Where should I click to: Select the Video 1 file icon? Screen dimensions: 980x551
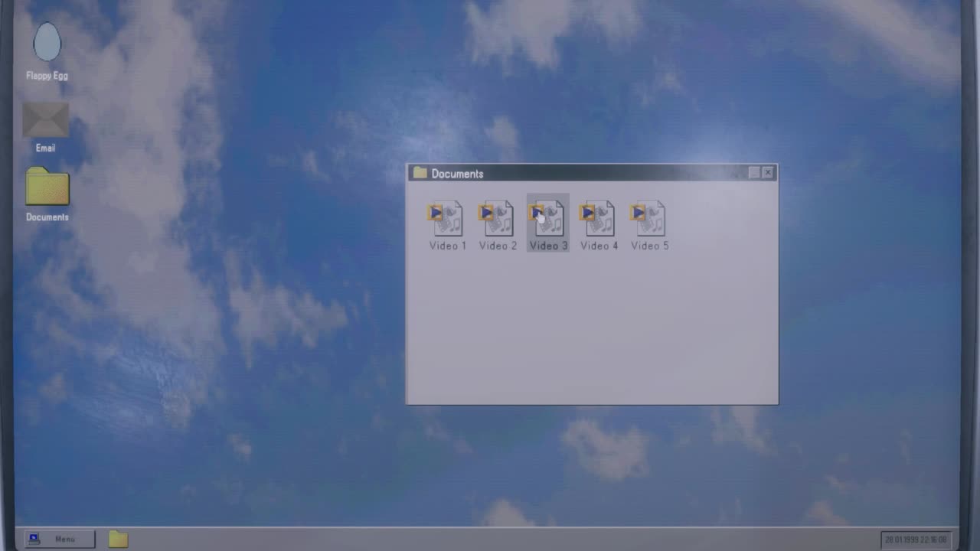(447, 219)
